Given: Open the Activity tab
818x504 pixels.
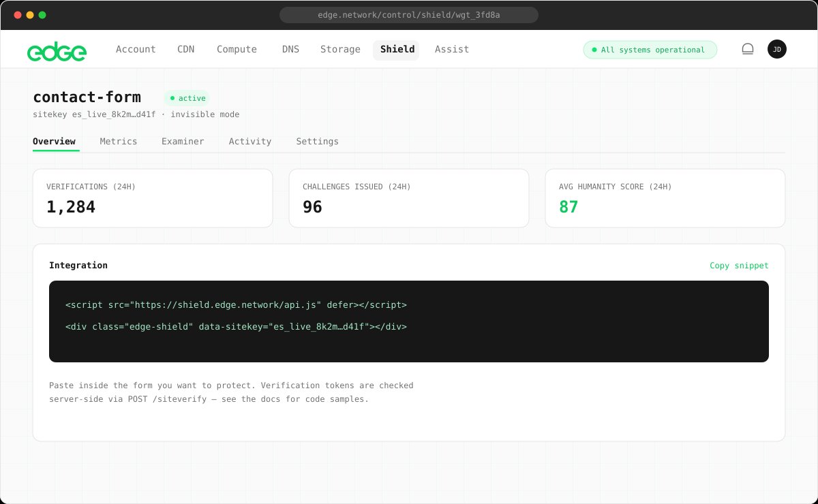Looking at the screenshot, I should pyautogui.click(x=250, y=142).
